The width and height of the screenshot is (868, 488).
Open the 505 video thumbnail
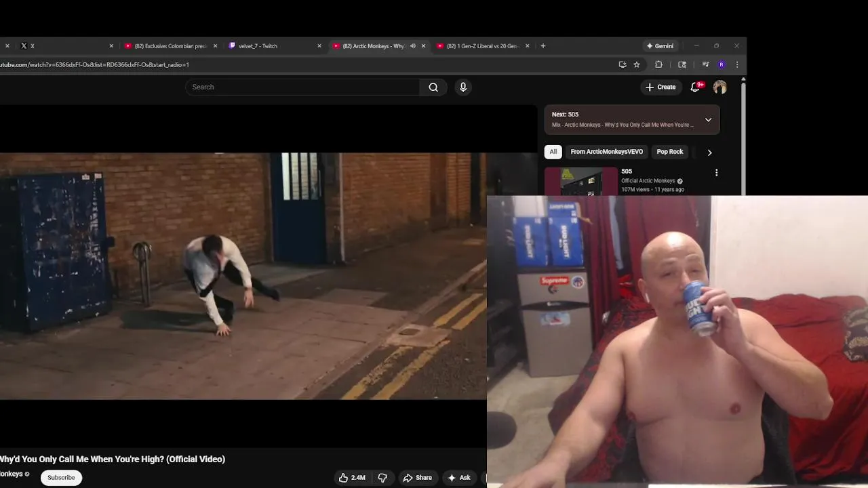tap(581, 182)
